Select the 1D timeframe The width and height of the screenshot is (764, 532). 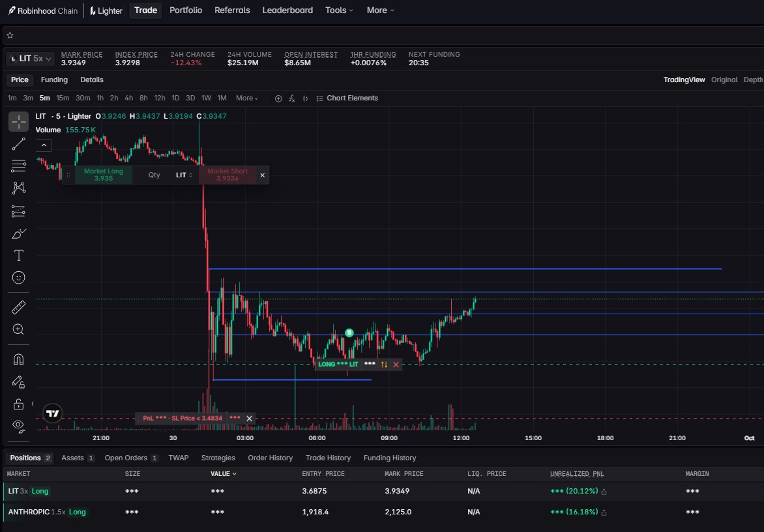175,98
